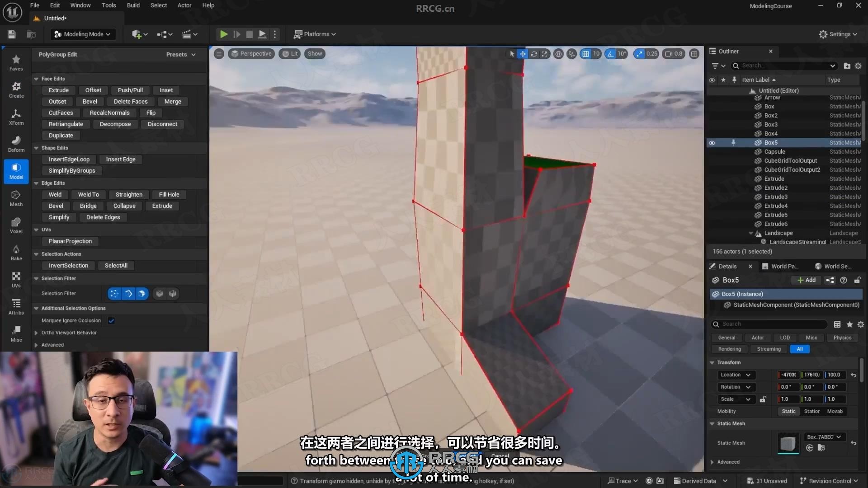Open the Mesh tool category

pyautogui.click(x=16, y=198)
